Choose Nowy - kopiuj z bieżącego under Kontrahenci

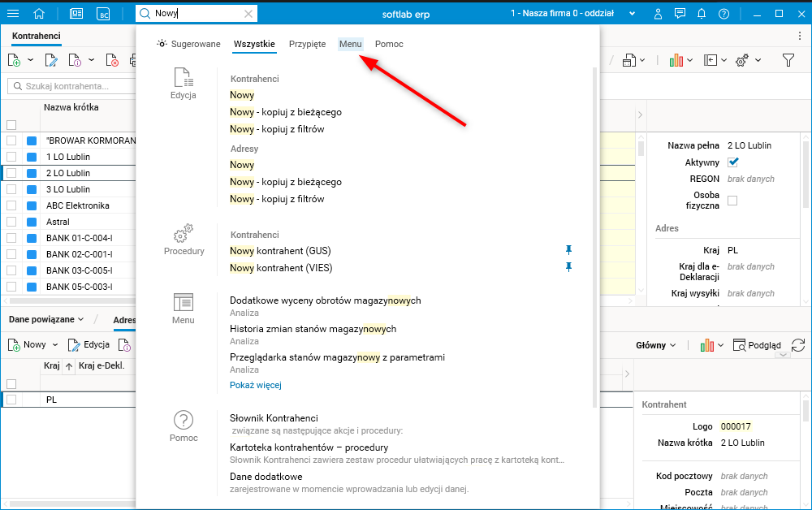point(286,112)
